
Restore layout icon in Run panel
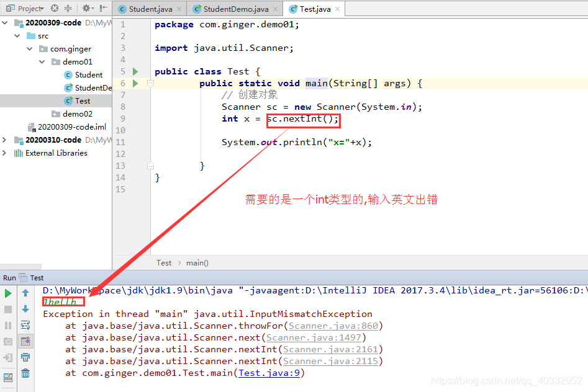[8, 377]
